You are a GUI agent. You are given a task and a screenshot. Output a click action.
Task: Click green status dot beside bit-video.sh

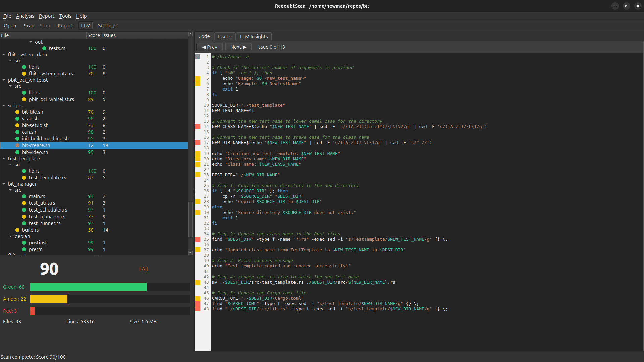tap(17, 152)
